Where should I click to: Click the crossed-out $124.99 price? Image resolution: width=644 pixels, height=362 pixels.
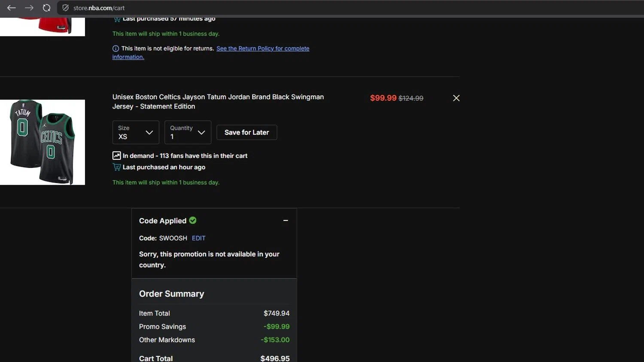coord(411,98)
